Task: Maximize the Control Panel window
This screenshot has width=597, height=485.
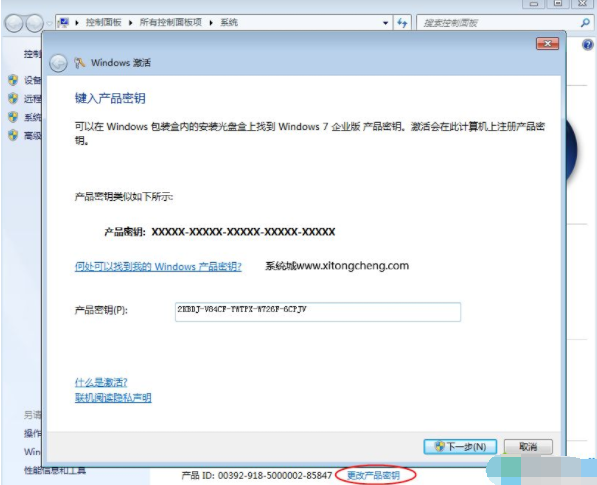Action: [x=558, y=3]
